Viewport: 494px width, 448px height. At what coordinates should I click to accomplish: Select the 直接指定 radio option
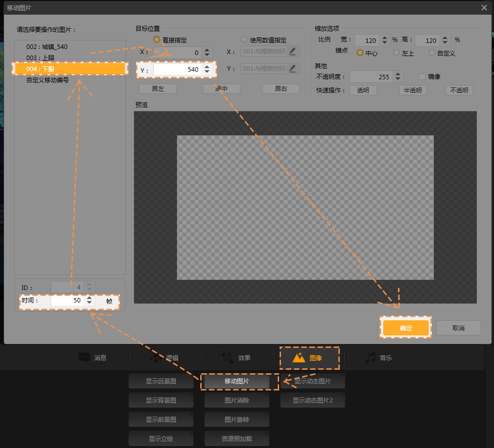click(x=157, y=39)
